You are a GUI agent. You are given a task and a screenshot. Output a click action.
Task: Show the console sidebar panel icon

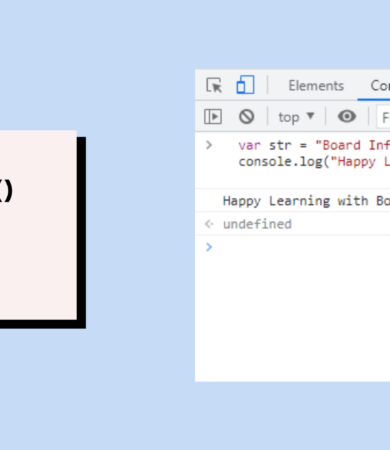pyautogui.click(x=213, y=117)
